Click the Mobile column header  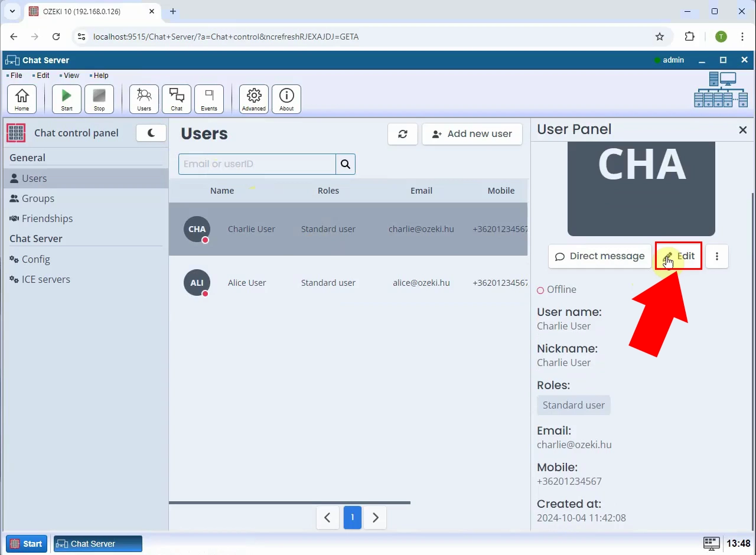[x=501, y=191]
